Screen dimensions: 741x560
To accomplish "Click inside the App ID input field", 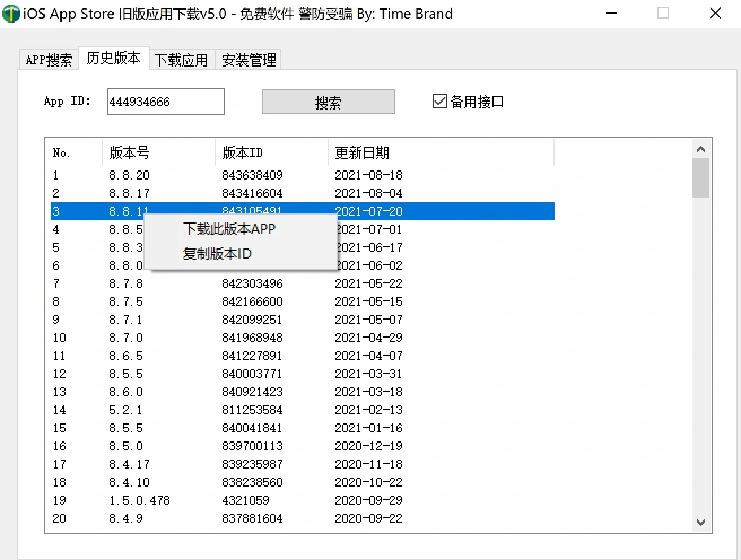I will point(165,101).
